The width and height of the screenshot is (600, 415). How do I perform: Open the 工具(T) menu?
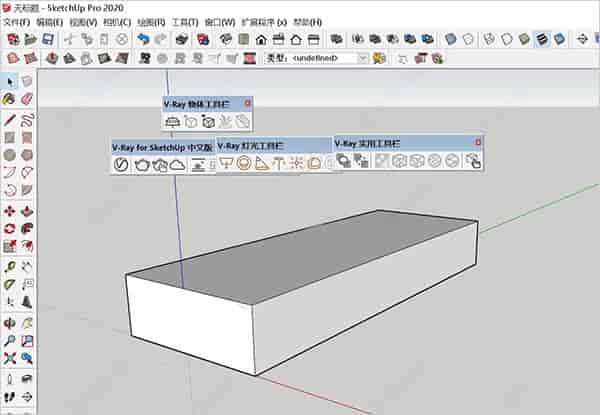[x=184, y=21]
